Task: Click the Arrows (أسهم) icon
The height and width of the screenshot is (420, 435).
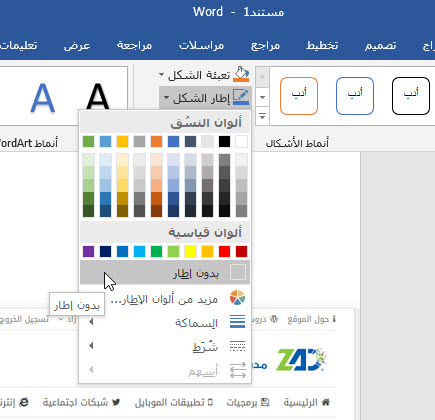Action: [x=237, y=370]
